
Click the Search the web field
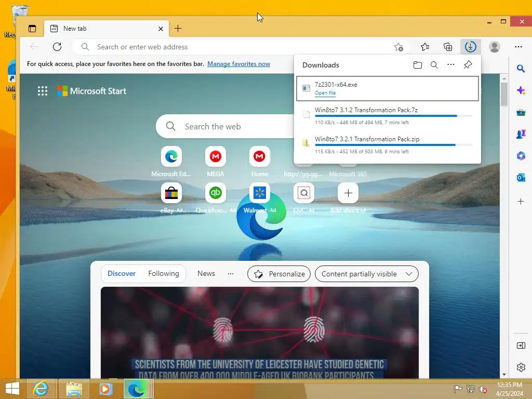coord(225,127)
